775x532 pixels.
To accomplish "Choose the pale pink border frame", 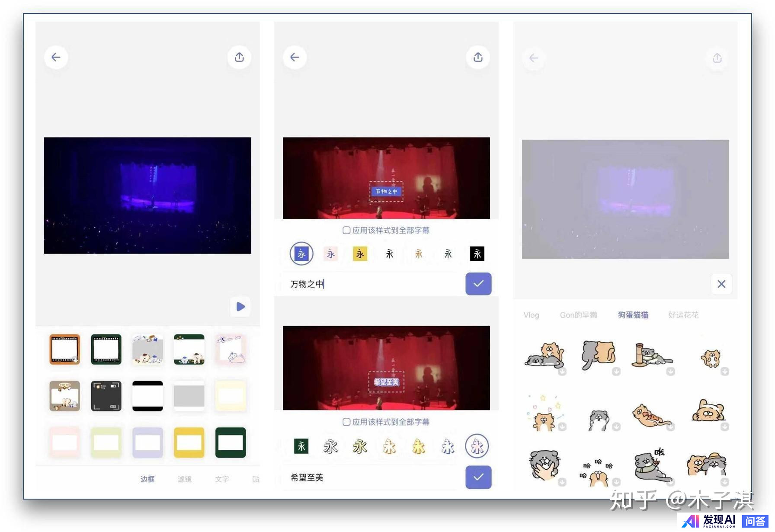I will point(64,442).
